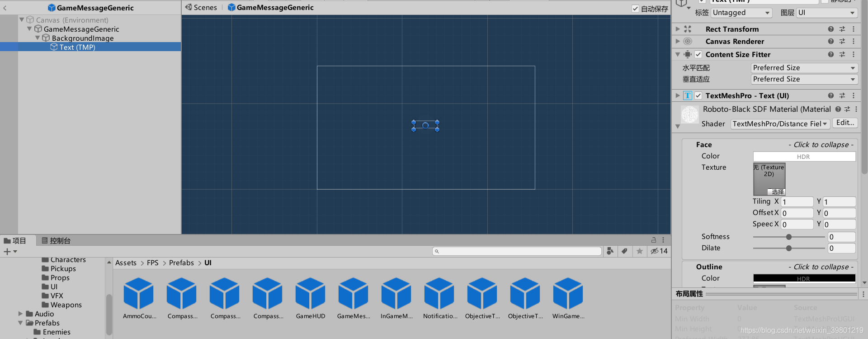Toggle Content Size Fitter enabled checkbox
Viewport: 868px width, 339px height.
698,54
